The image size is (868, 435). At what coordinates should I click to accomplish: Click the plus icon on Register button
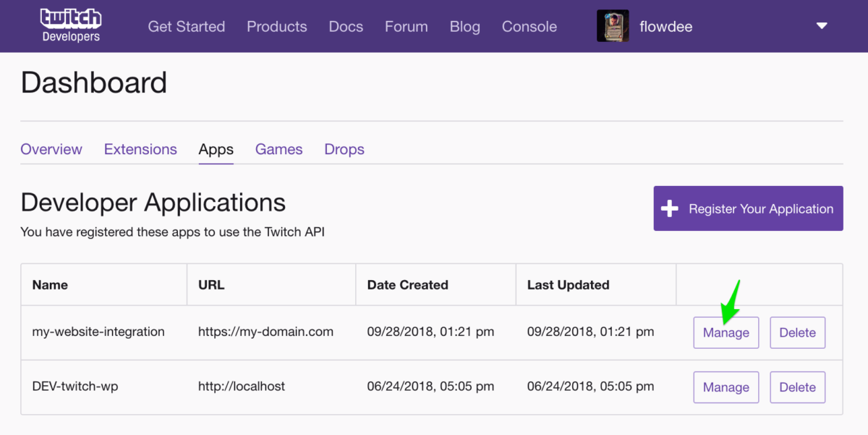click(670, 208)
